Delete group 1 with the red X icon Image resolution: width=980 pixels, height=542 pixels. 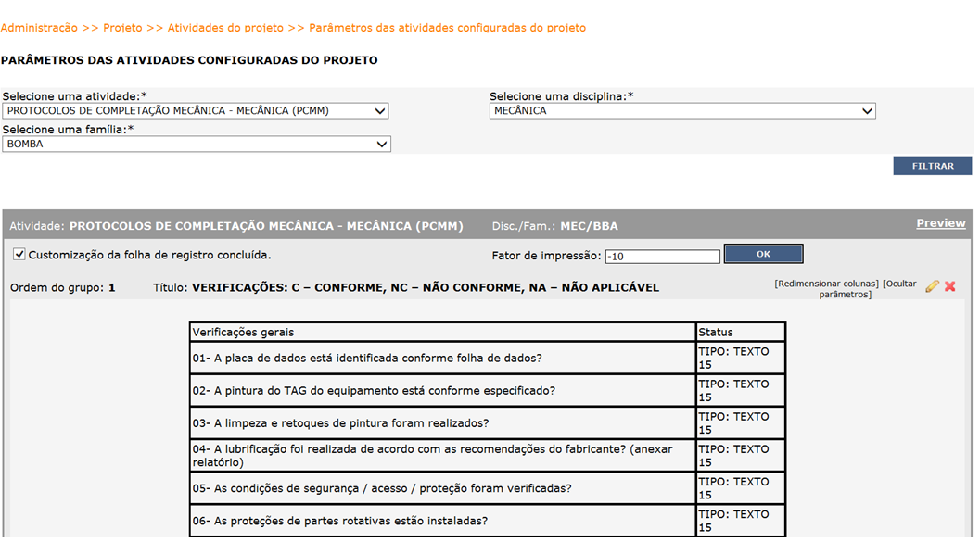950,286
